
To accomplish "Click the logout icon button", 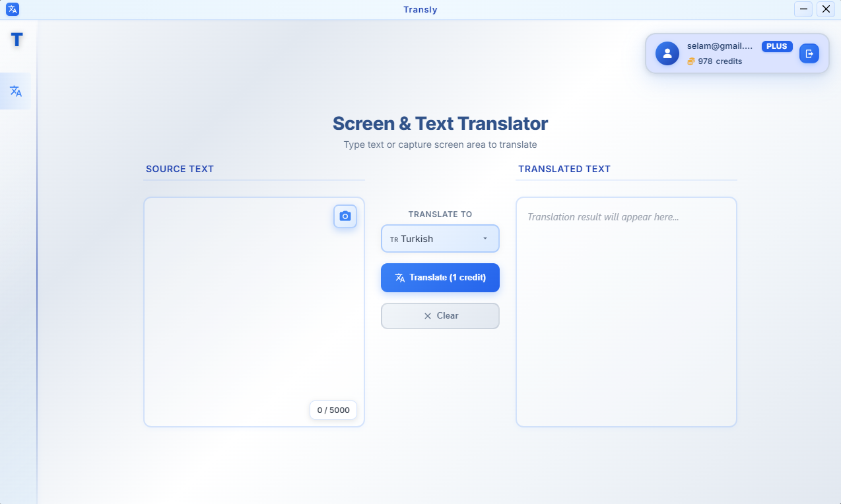I will pos(809,53).
